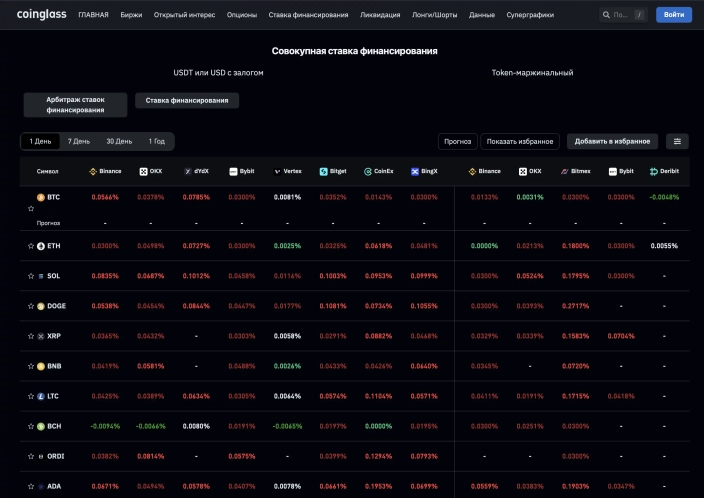Viewport: 704px width, 498px height.
Task: Click the Ethereum coin icon
Action: 41,246
